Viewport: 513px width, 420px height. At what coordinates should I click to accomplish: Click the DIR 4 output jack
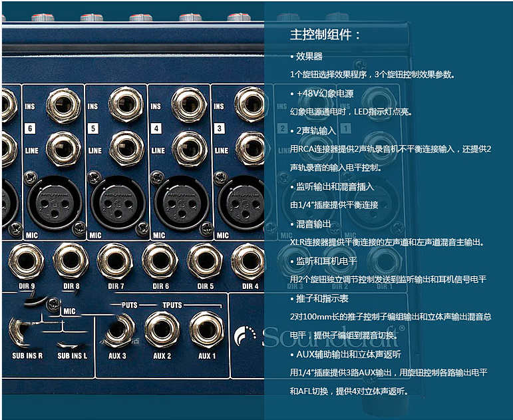[x=248, y=262]
